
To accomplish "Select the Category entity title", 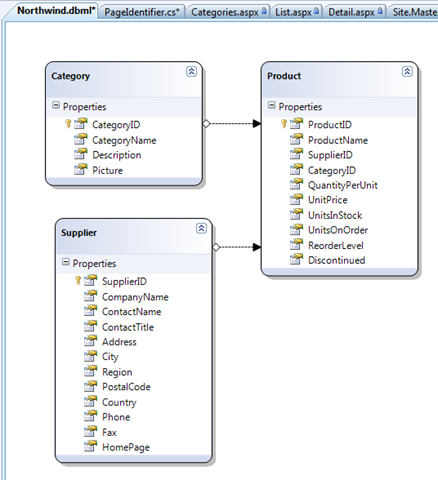I will pos(70,76).
